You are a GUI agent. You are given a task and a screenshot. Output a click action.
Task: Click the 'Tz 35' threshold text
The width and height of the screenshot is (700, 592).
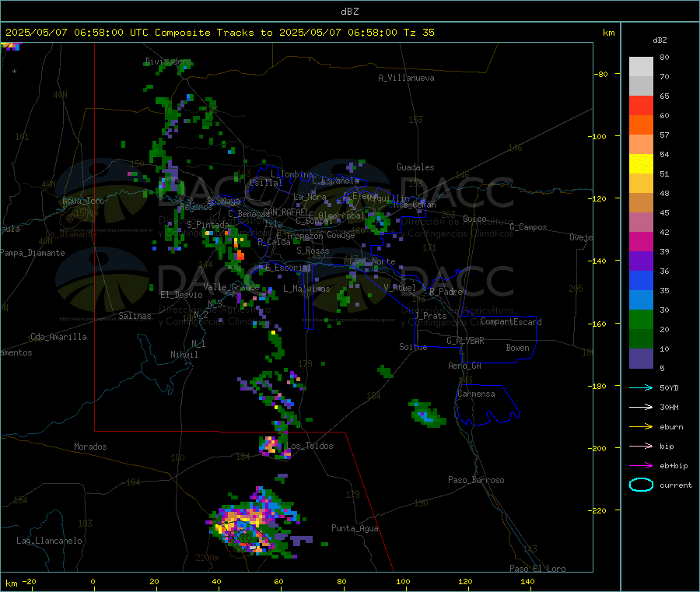(418, 33)
